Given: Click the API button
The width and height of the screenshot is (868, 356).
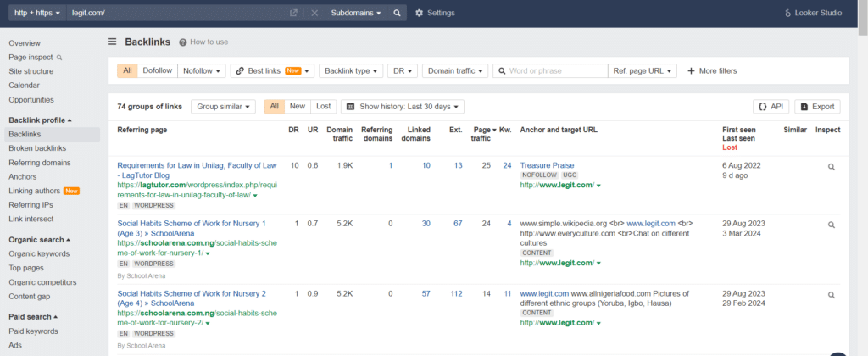Looking at the screenshot, I should click(771, 107).
